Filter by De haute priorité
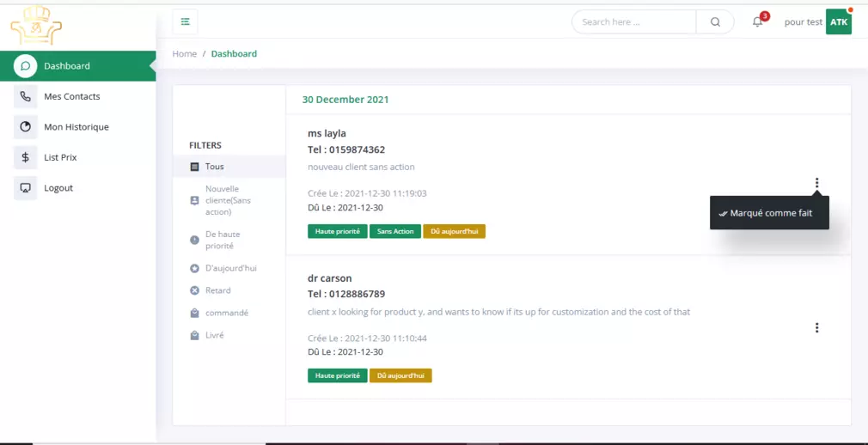The image size is (868, 445). pos(222,240)
